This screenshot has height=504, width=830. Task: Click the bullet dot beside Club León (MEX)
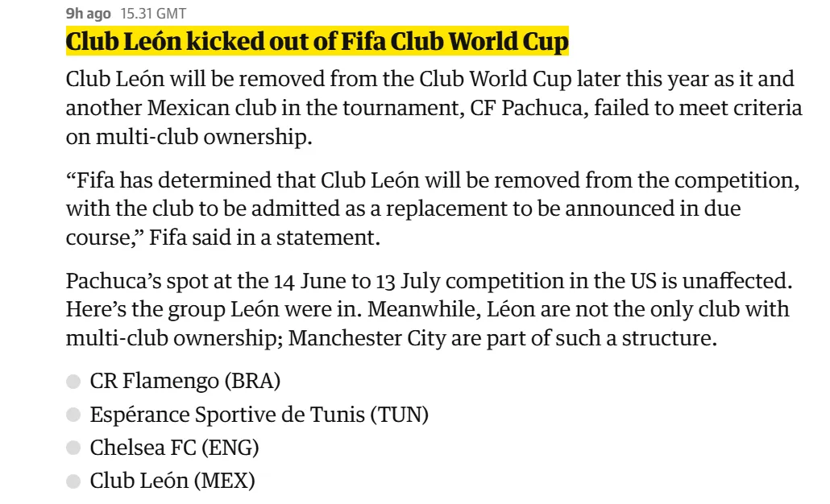74,482
